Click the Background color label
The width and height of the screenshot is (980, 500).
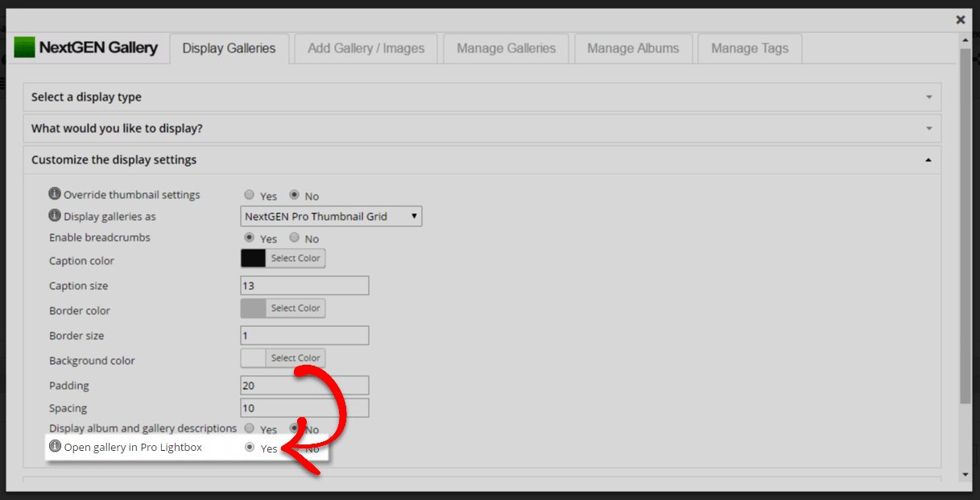click(x=92, y=361)
